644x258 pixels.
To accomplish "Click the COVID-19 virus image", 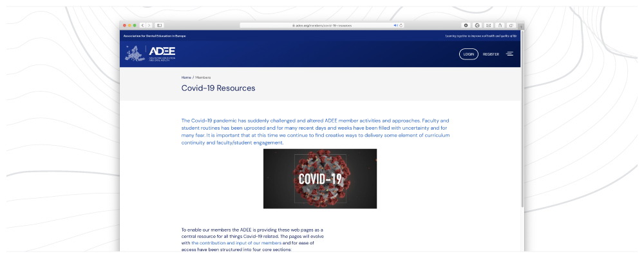I will [x=320, y=179].
